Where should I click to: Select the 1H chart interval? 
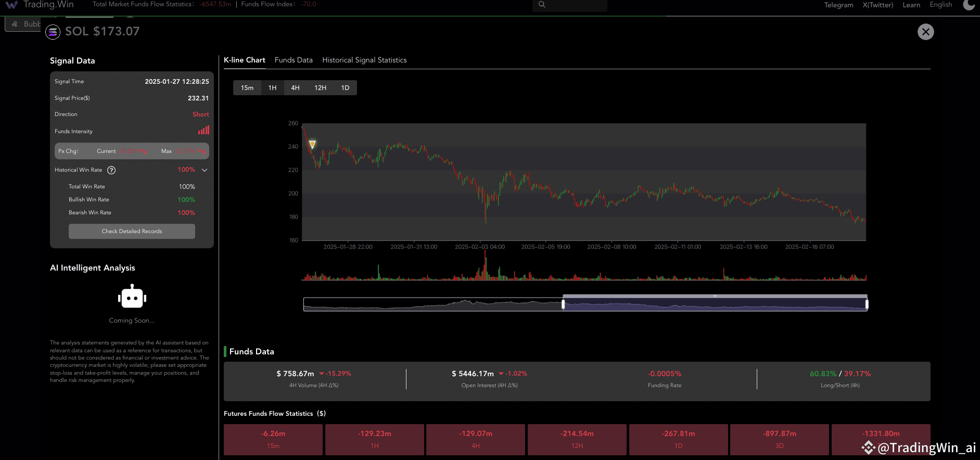tap(272, 88)
